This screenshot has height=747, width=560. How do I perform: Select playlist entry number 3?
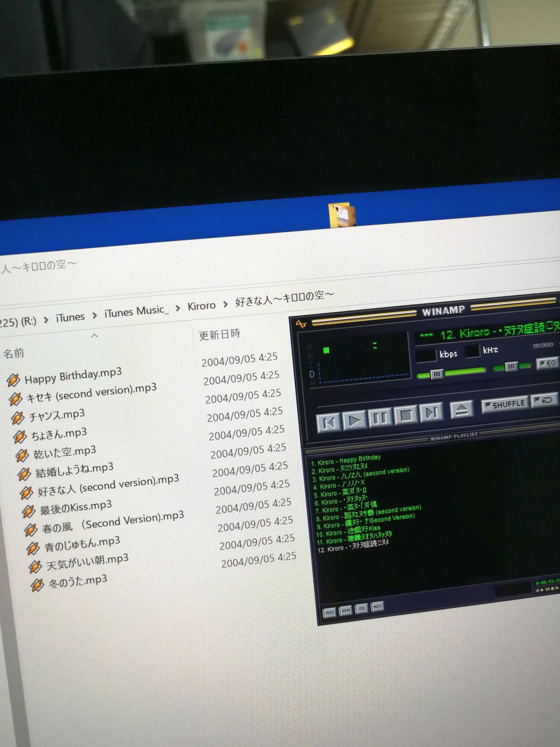(x=361, y=475)
